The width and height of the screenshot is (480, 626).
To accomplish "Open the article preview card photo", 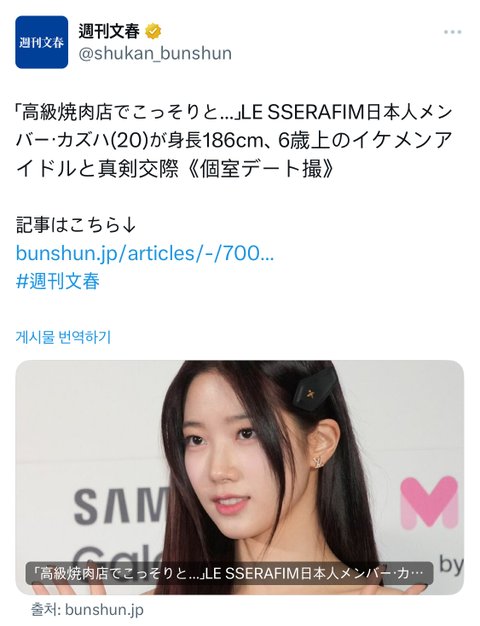I will tap(240, 477).
